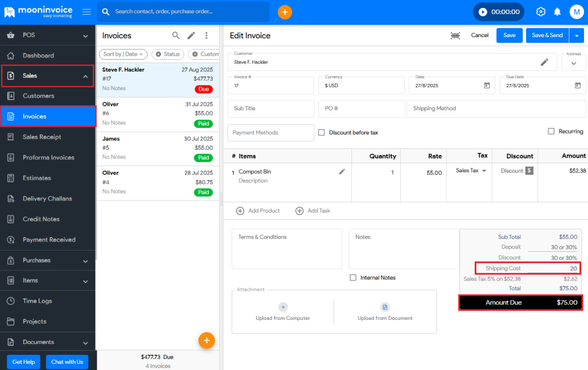Click the Shipping Cost input field
This screenshot has height=370, width=588.
[554, 269]
